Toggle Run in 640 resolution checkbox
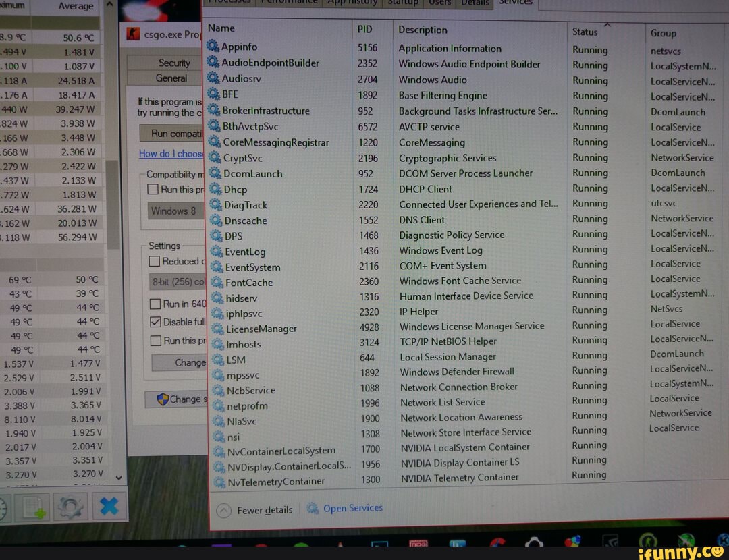This screenshot has height=560, width=729. pos(155,304)
